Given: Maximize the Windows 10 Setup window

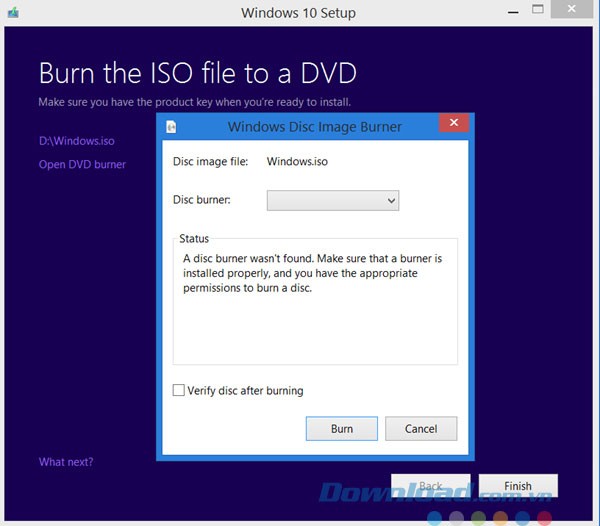Looking at the screenshot, I should coord(538,9).
